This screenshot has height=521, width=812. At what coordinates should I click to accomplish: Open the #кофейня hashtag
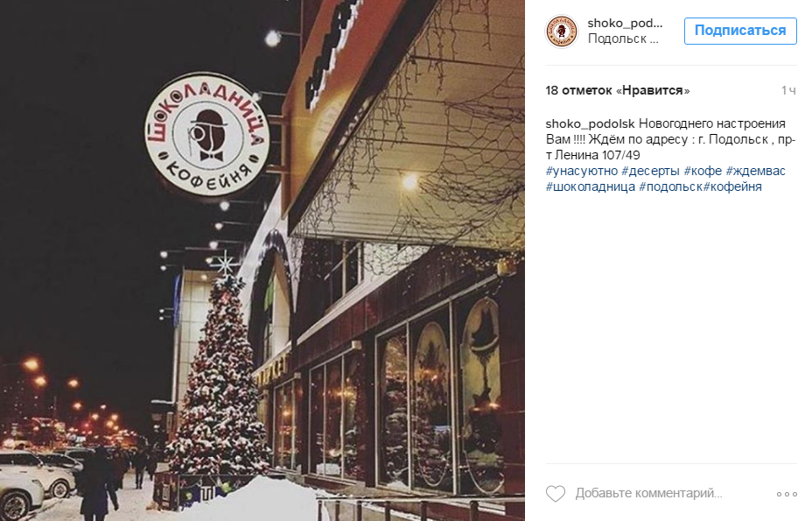[x=732, y=187]
